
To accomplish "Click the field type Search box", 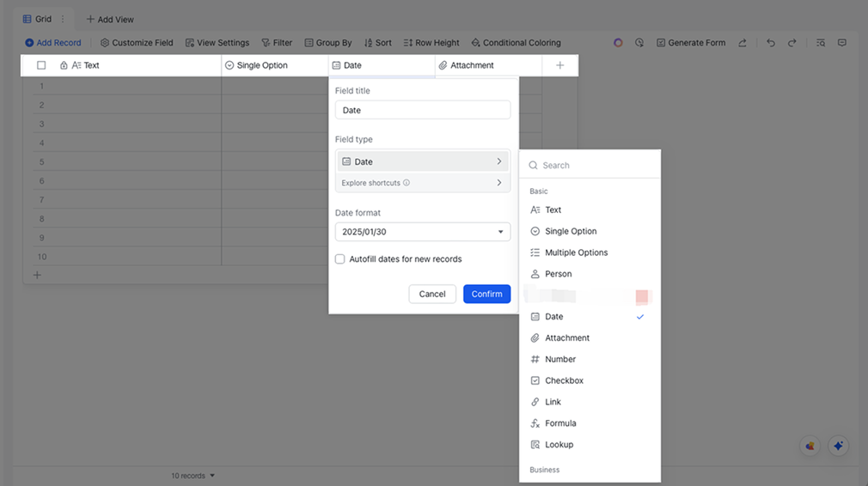I will tap(593, 165).
